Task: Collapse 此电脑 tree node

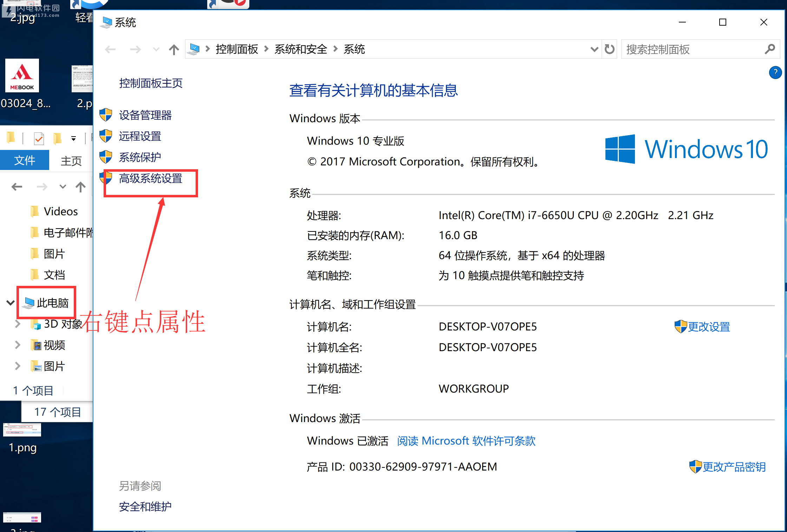Action: click(11, 302)
